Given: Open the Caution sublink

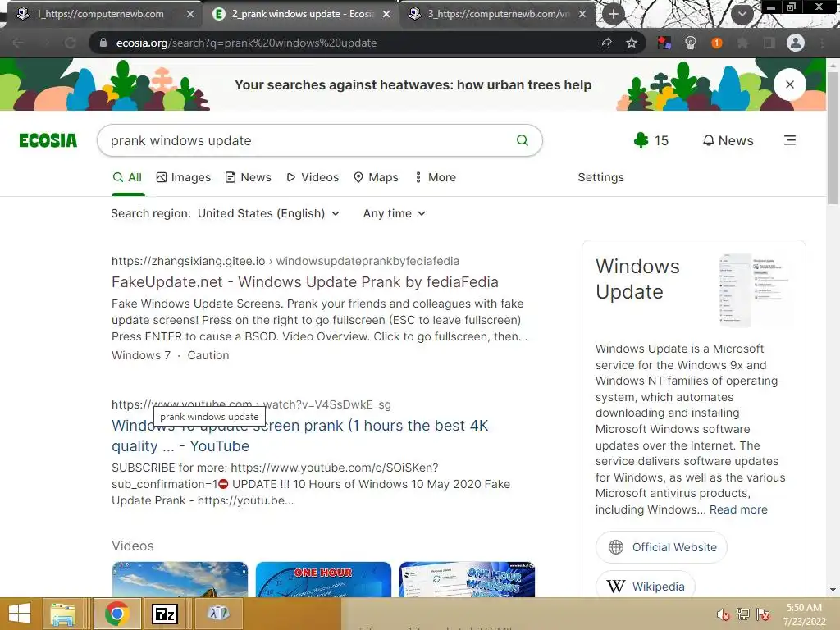Looking at the screenshot, I should [208, 355].
